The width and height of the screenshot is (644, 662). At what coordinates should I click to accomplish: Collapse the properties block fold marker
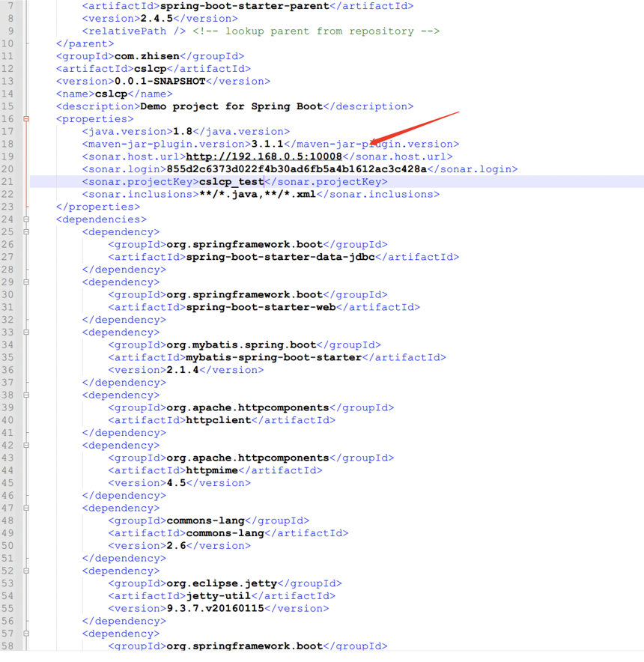pos(26,119)
